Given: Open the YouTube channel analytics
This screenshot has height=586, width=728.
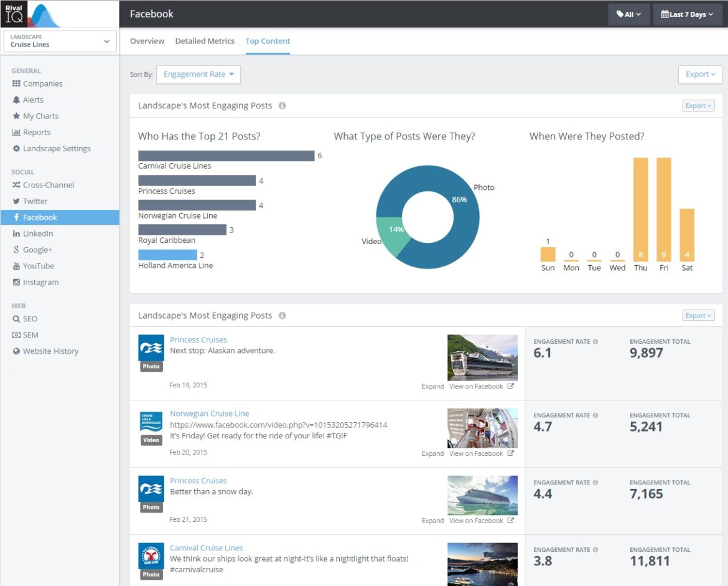Looking at the screenshot, I should tap(39, 266).
